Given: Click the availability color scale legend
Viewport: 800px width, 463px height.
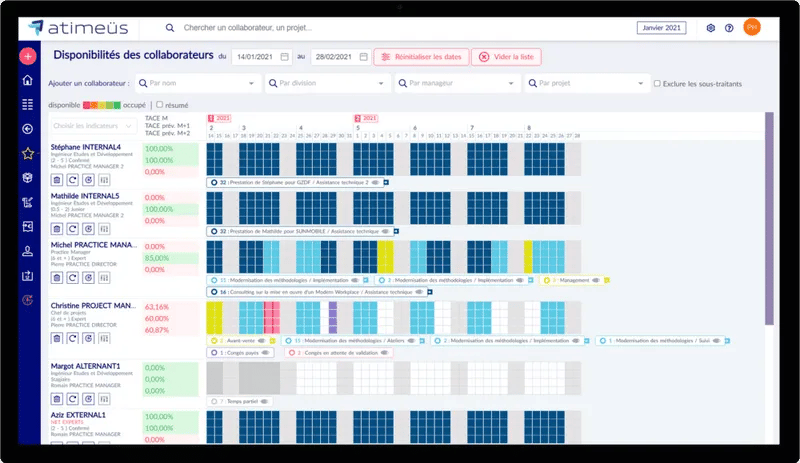Looking at the screenshot, I should tap(103, 104).
